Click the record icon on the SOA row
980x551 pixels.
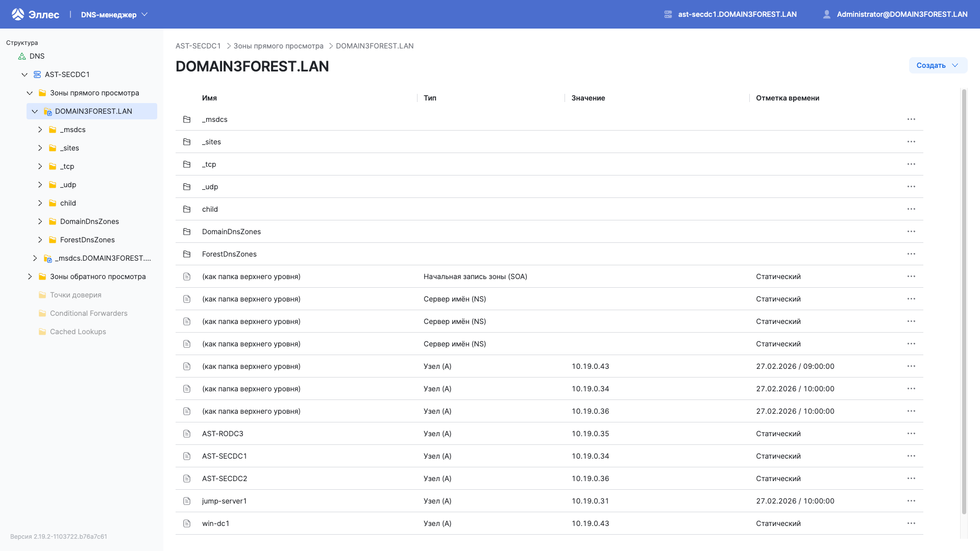tap(187, 277)
